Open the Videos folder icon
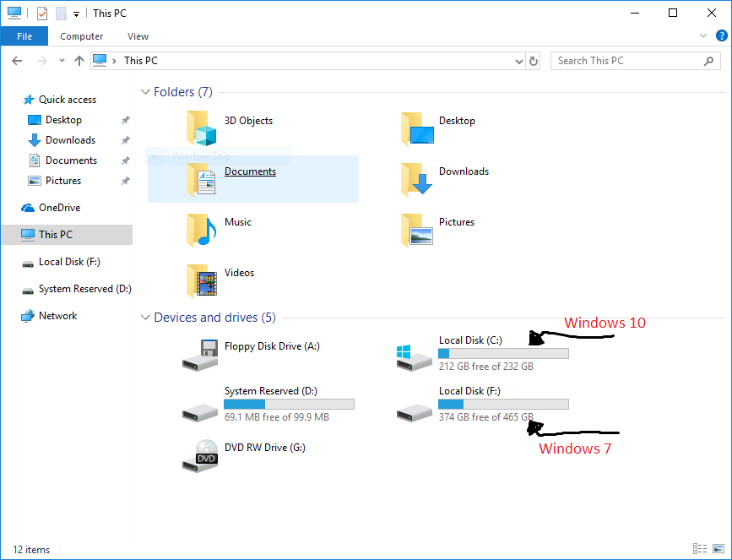 (x=201, y=280)
